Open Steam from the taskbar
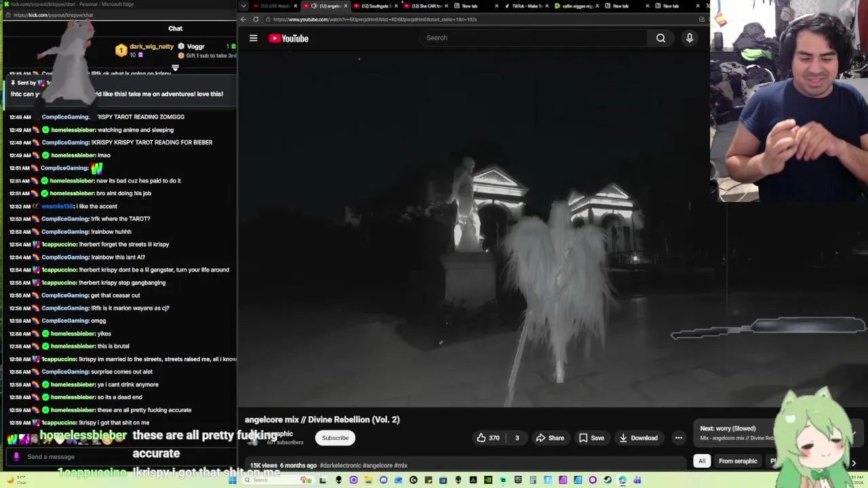868x488 pixels. 608,481
